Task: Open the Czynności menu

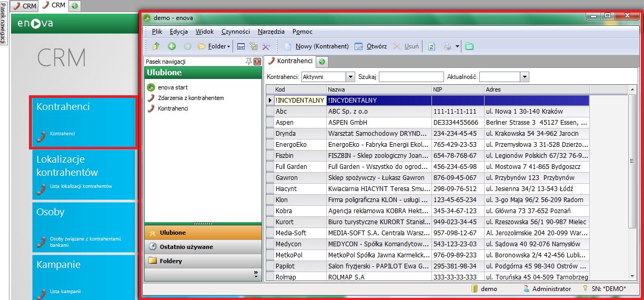Action: [236, 32]
